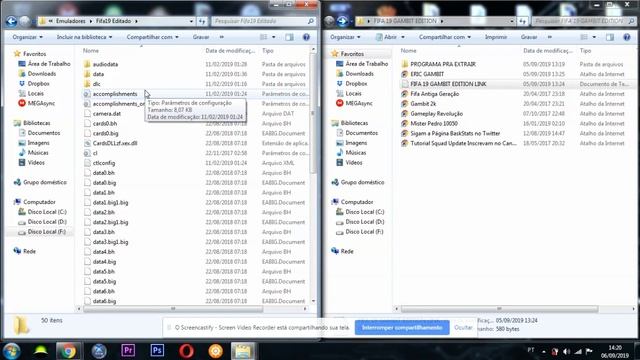The height and width of the screenshot is (360, 640).
Task: Click volume icon in system tray
Action: point(566,351)
